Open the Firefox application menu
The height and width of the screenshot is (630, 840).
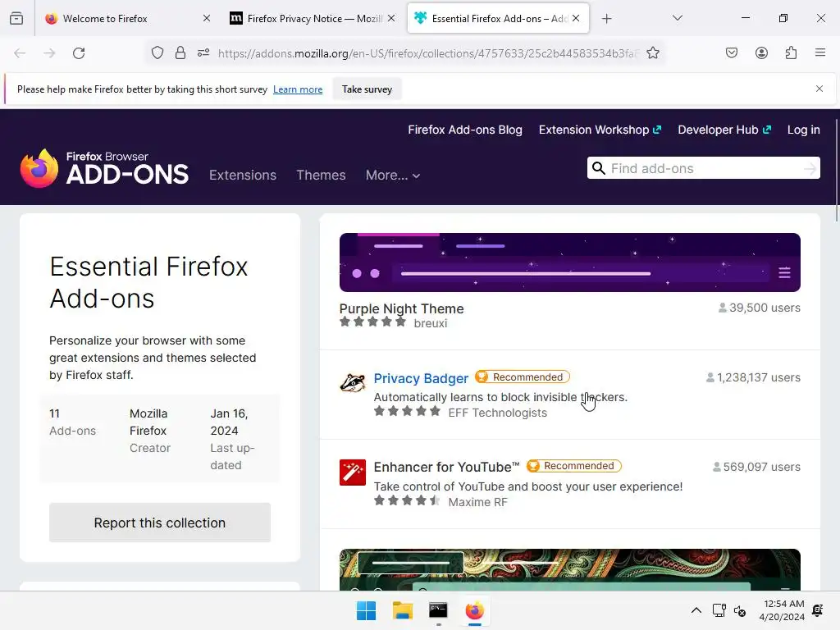[x=819, y=53]
